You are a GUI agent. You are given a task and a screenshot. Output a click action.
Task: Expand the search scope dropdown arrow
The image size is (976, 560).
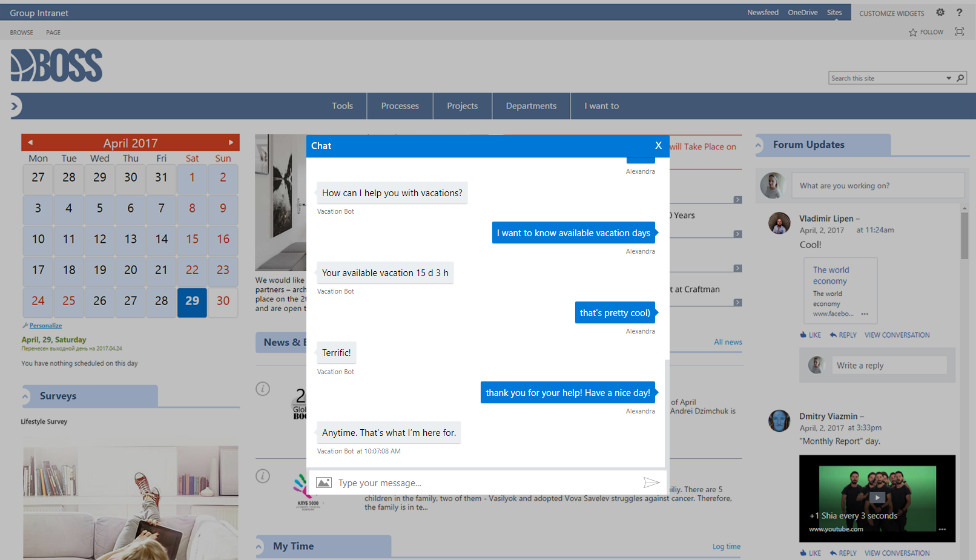coord(948,78)
